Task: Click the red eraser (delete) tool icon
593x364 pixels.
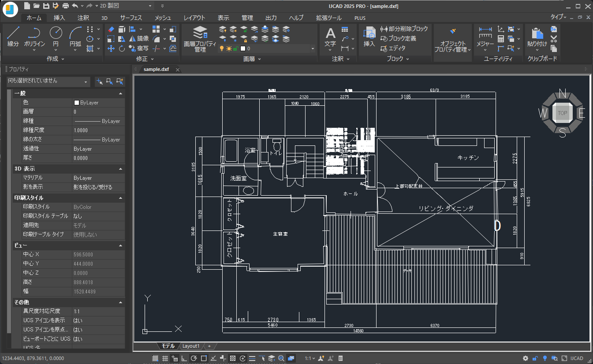Action: [x=111, y=29]
